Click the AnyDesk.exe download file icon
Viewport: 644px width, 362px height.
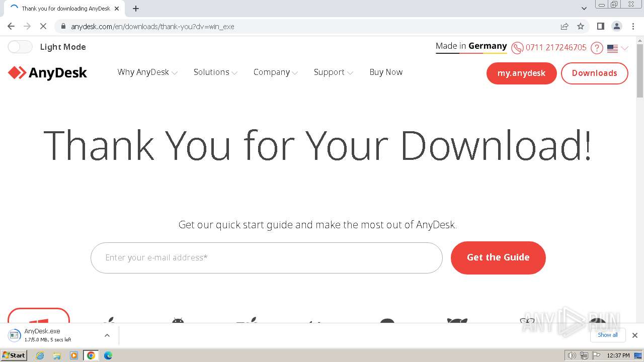coord(14,335)
